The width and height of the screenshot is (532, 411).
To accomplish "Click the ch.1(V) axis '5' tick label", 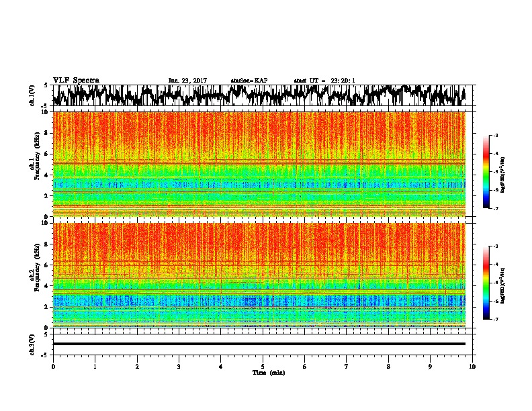I will click(x=46, y=85).
